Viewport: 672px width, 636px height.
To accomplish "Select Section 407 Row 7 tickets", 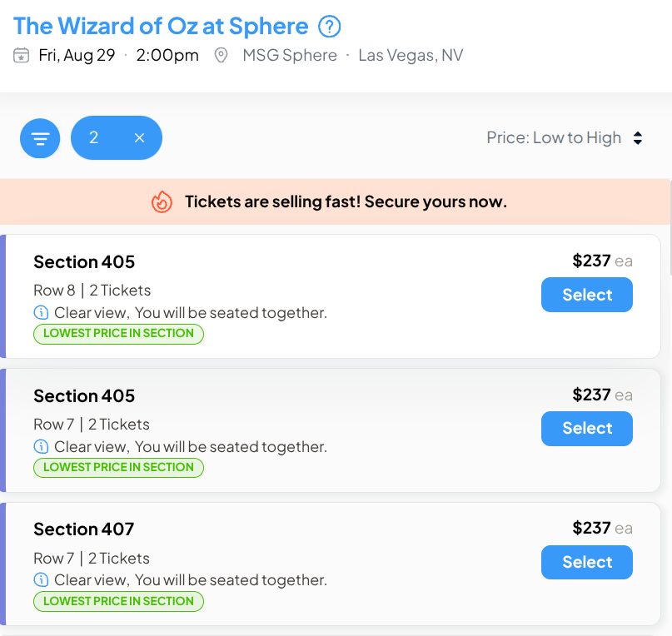I will click(587, 562).
